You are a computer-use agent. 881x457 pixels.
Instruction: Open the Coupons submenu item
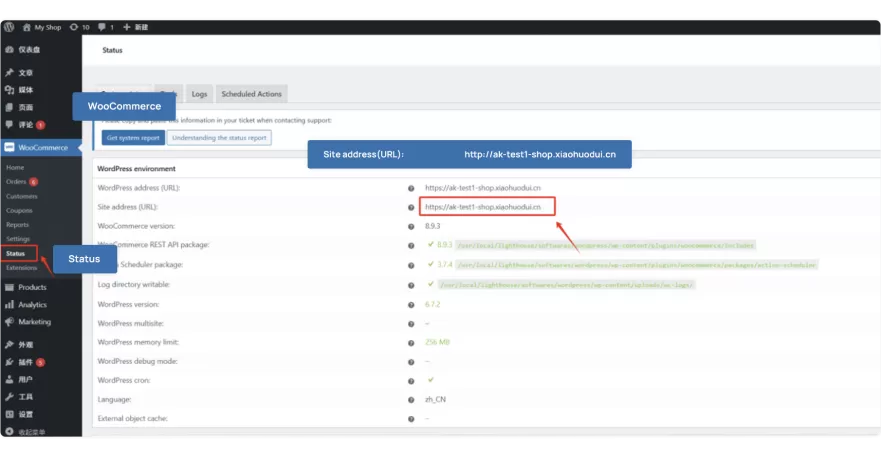[19, 210]
